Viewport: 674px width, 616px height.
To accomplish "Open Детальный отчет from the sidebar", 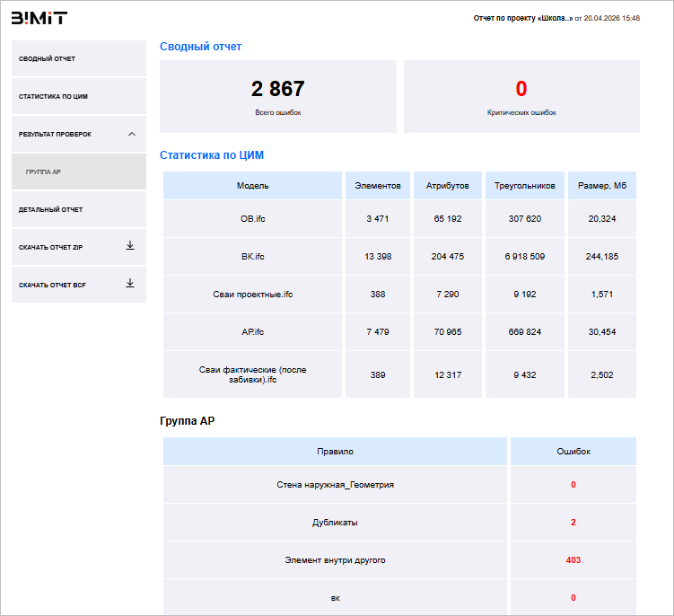I will [78, 209].
